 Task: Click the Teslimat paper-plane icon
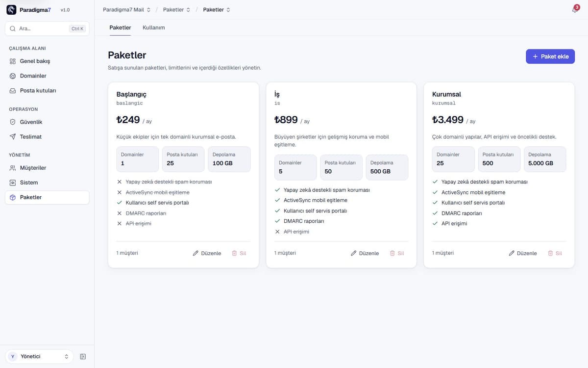point(13,137)
